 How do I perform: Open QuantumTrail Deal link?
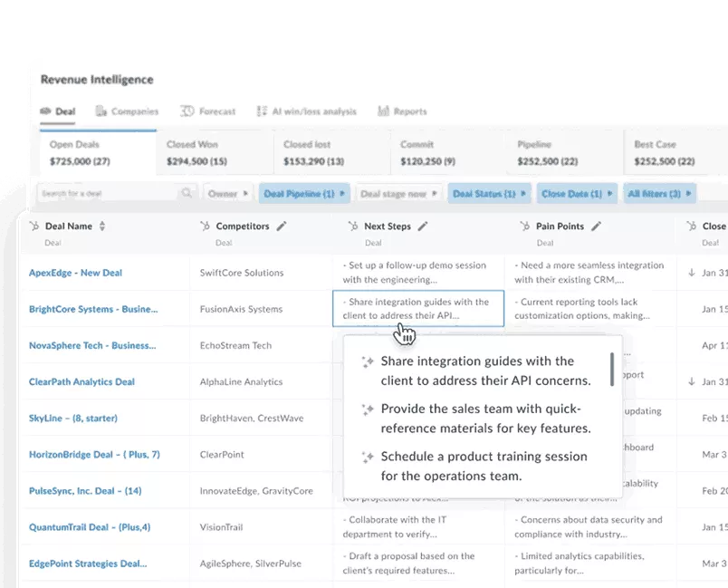pos(90,527)
